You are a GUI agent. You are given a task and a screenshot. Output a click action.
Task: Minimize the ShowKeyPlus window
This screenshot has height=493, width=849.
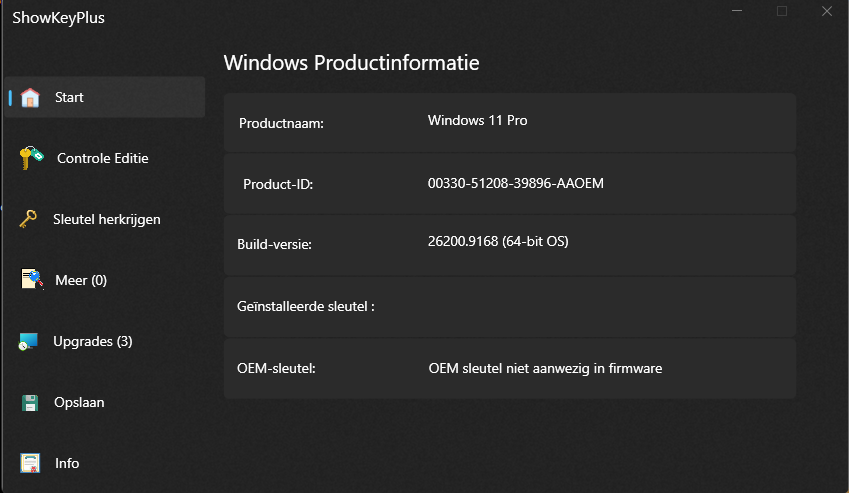737,11
